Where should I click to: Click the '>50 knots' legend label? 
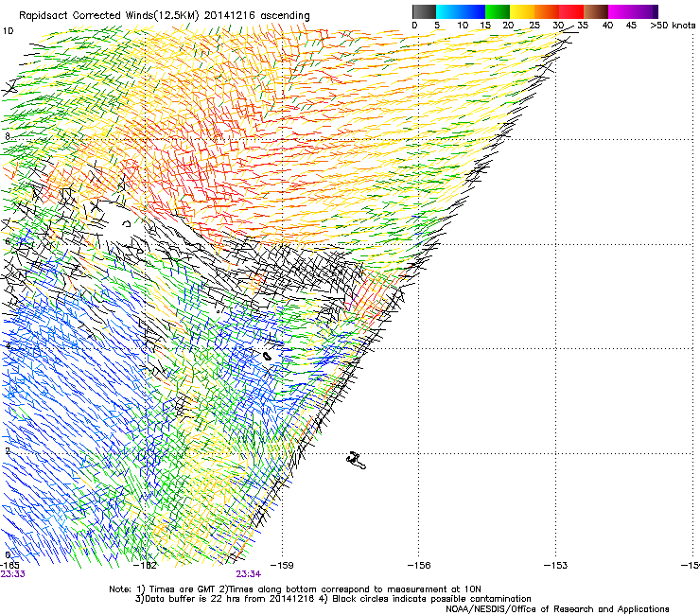tap(674, 26)
